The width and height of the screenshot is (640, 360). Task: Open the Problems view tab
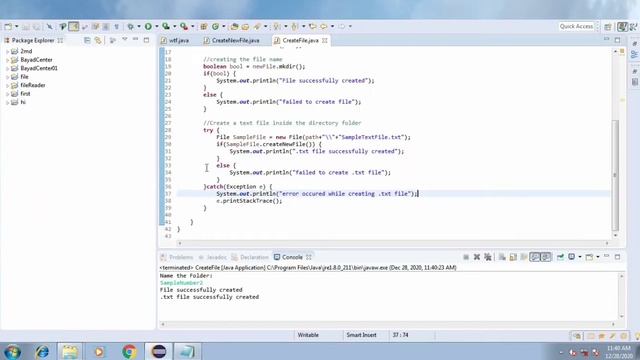pyautogui.click(x=177, y=257)
